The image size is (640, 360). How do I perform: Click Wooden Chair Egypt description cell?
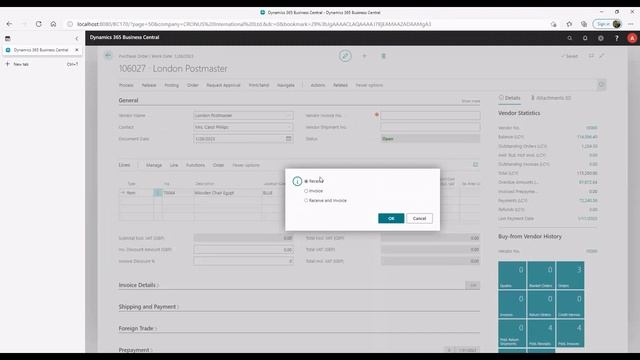click(x=227, y=193)
